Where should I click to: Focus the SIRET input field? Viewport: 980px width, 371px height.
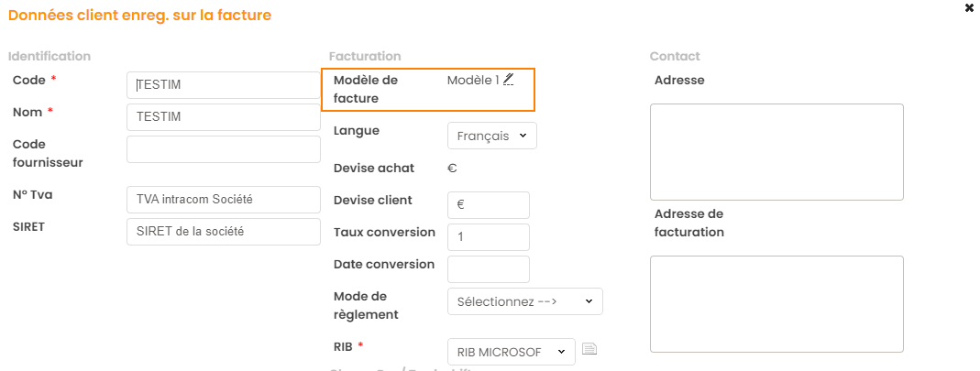[x=223, y=232]
